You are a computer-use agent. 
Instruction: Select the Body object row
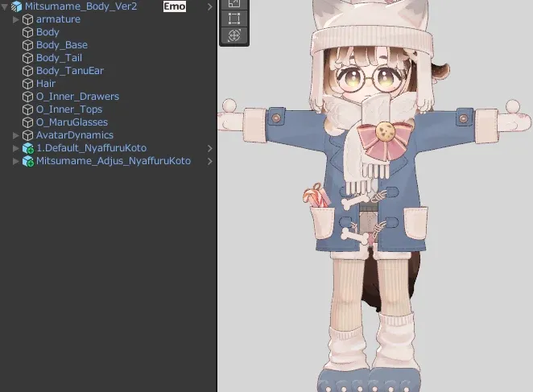(x=108, y=32)
